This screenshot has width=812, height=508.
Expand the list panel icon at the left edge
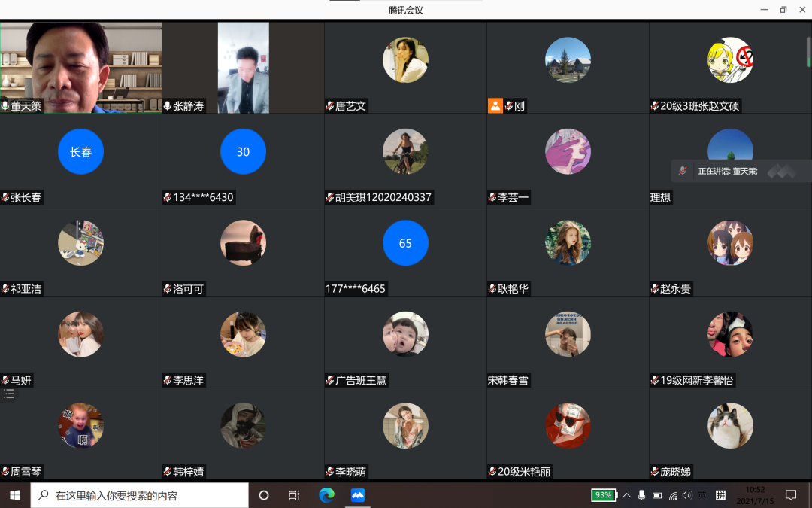(x=9, y=394)
